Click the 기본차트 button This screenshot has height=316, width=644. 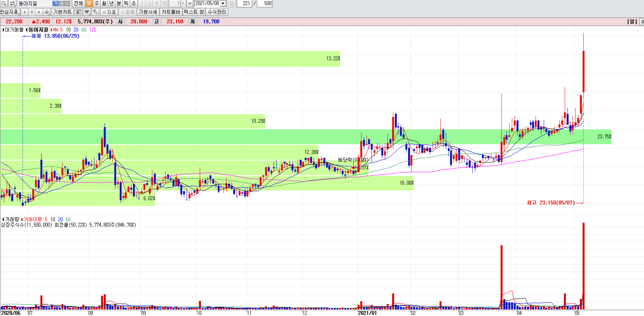click(x=63, y=12)
